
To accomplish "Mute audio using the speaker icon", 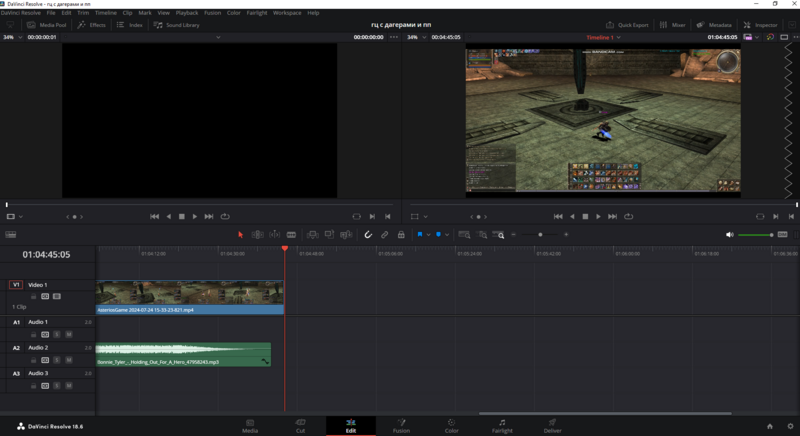I will [x=730, y=235].
